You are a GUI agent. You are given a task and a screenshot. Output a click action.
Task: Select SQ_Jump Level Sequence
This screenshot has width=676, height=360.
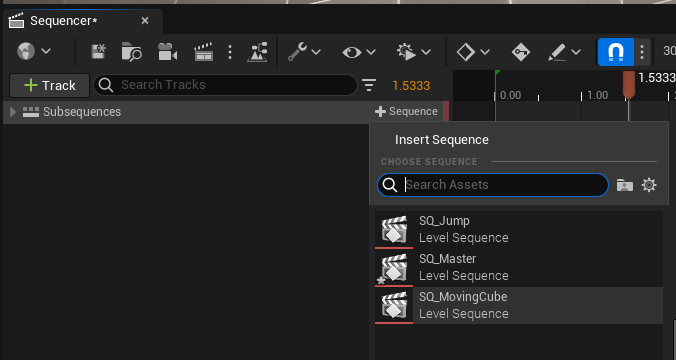[x=519, y=229]
